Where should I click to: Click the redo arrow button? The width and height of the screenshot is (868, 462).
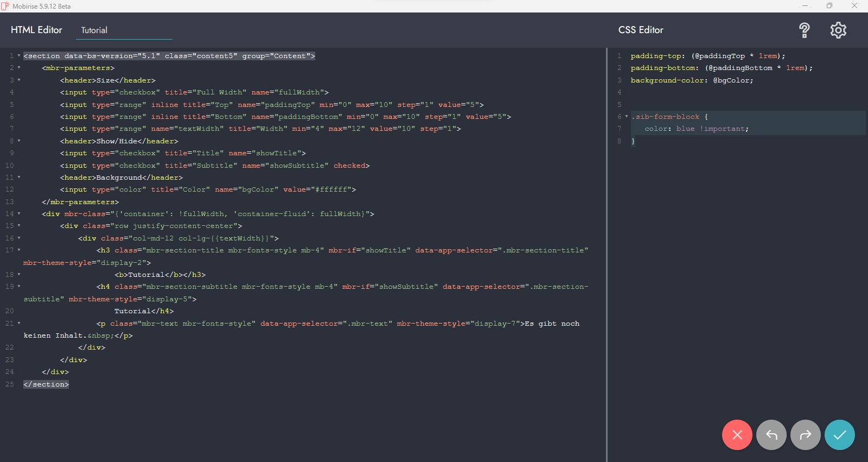(x=805, y=435)
